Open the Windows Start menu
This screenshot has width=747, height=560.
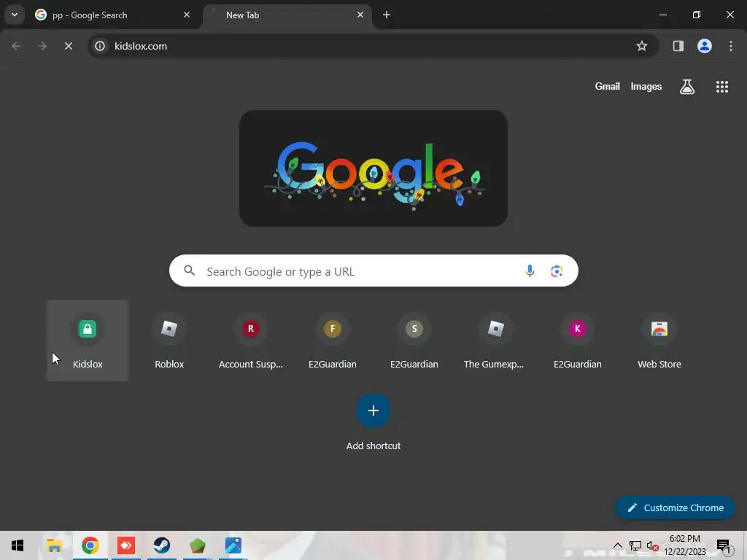coord(18,545)
